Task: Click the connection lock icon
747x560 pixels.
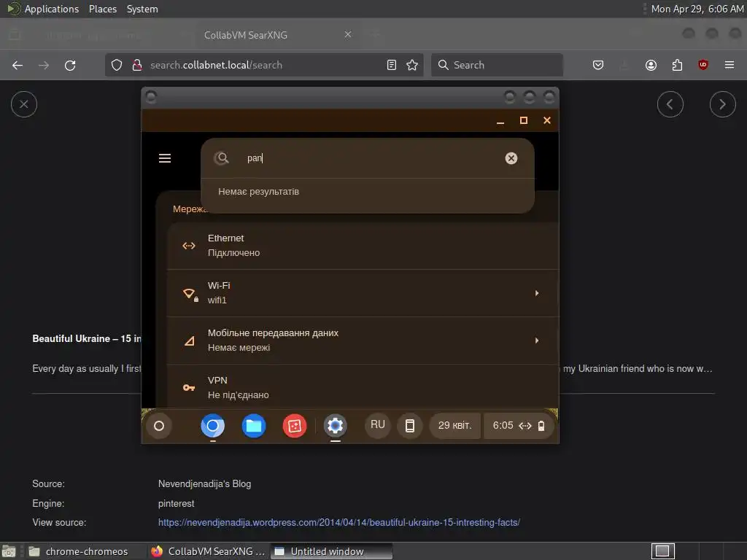Action: point(137,65)
